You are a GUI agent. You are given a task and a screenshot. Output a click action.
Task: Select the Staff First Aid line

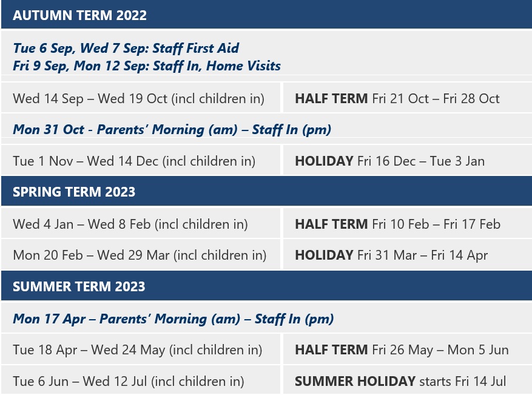[x=126, y=49]
